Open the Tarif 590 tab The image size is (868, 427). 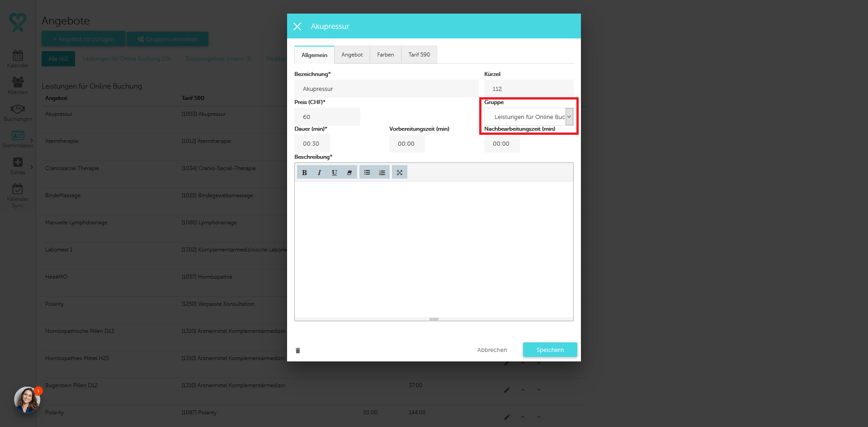click(419, 55)
